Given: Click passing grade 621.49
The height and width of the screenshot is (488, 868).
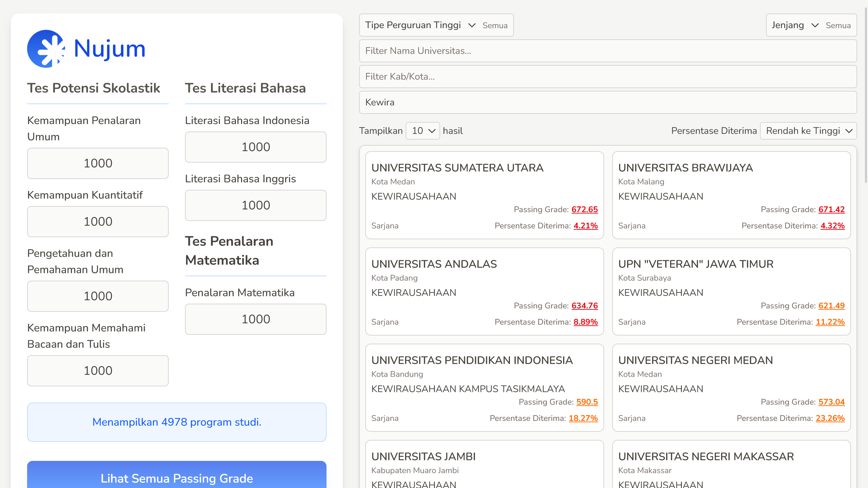Looking at the screenshot, I should tap(831, 306).
